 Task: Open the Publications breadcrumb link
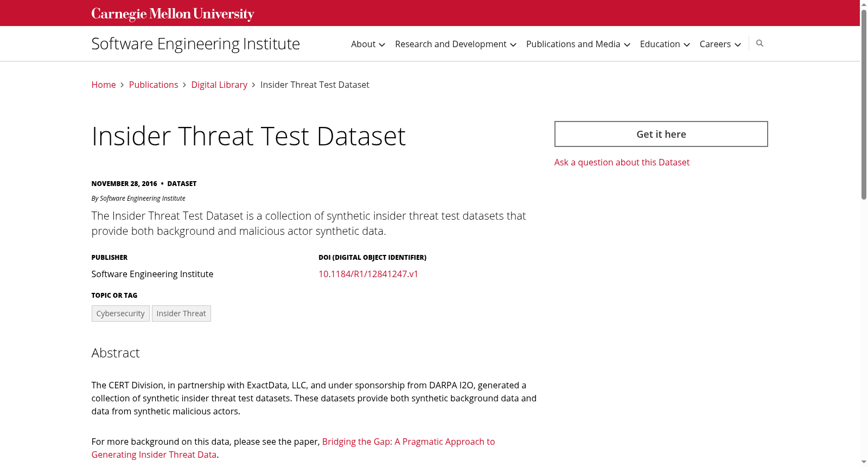[x=154, y=85]
